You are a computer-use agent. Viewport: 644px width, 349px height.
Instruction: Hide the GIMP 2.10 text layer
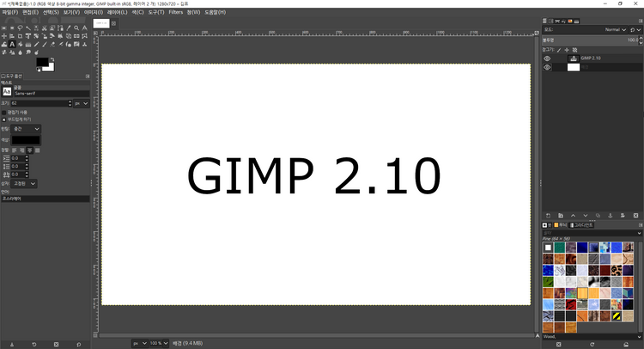(547, 58)
